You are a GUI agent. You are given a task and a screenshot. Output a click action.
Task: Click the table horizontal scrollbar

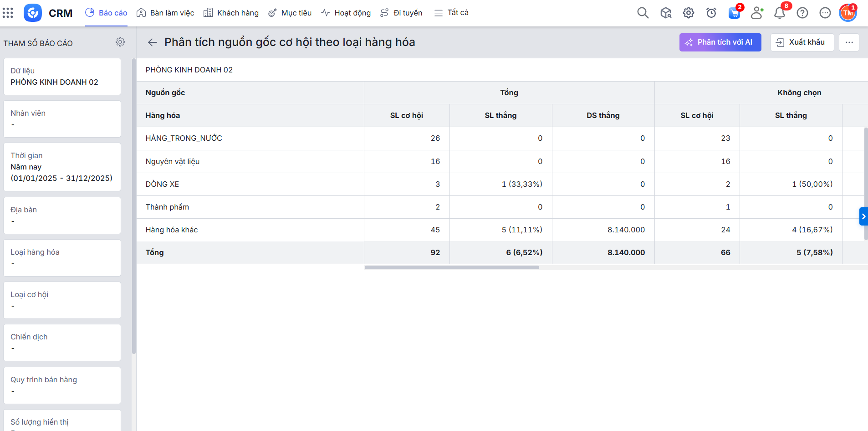[x=451, y=267]
